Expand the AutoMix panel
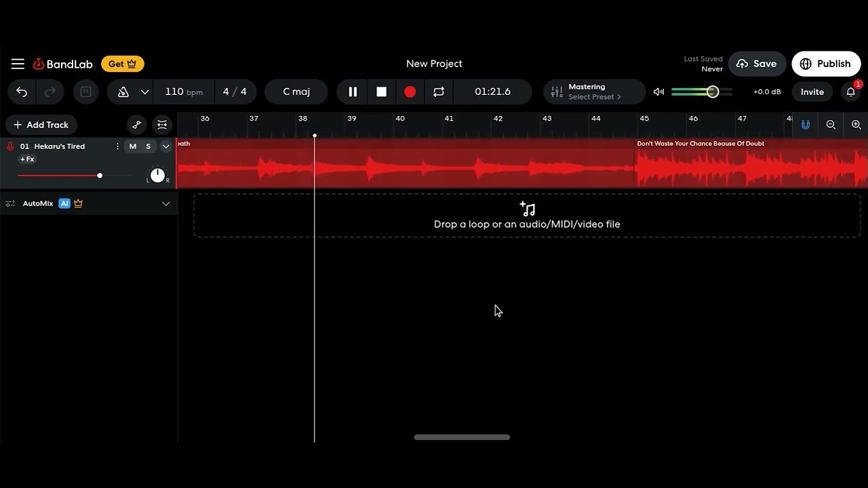The height and width of the screenshot is (488, 868). tap(165, 203)
